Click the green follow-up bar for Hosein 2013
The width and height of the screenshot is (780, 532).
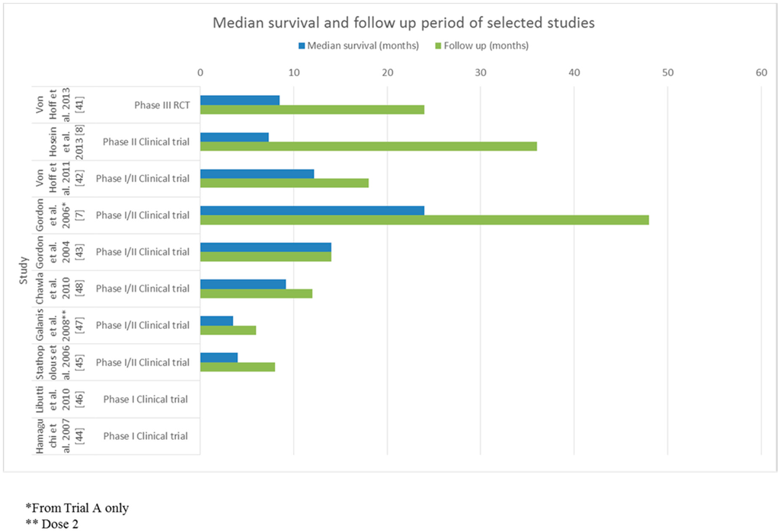pos(368,146)
